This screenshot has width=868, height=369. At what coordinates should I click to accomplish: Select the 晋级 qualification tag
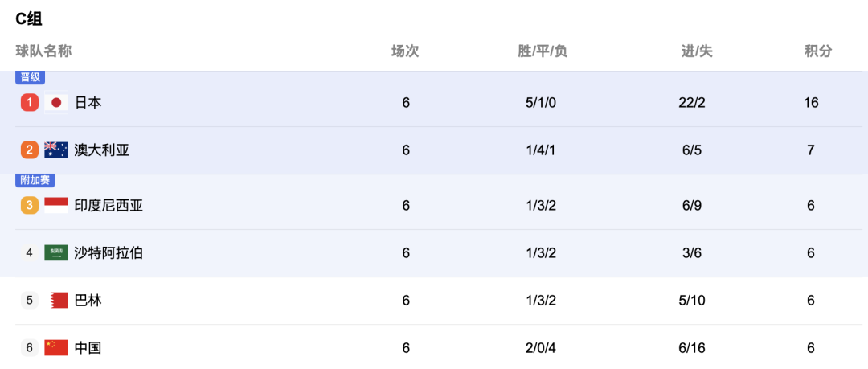tap(31, 78)
